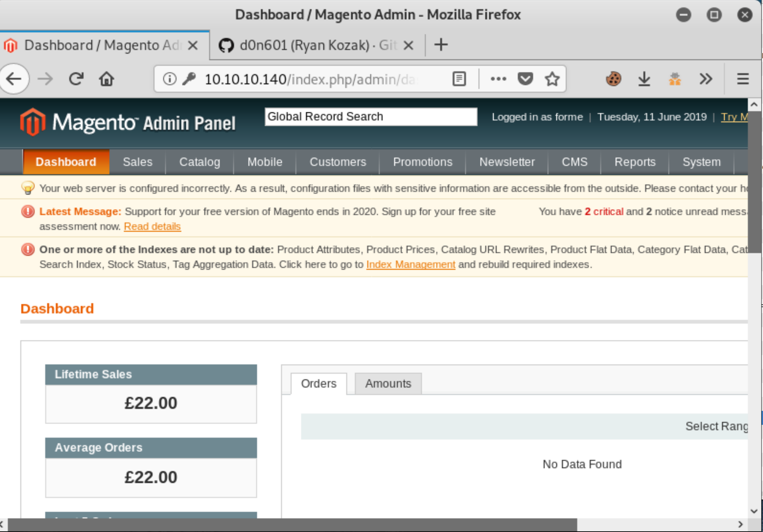Viewport: 763px width, 532px height.
Task: Open the CMS menu
Action: (575, 162)
